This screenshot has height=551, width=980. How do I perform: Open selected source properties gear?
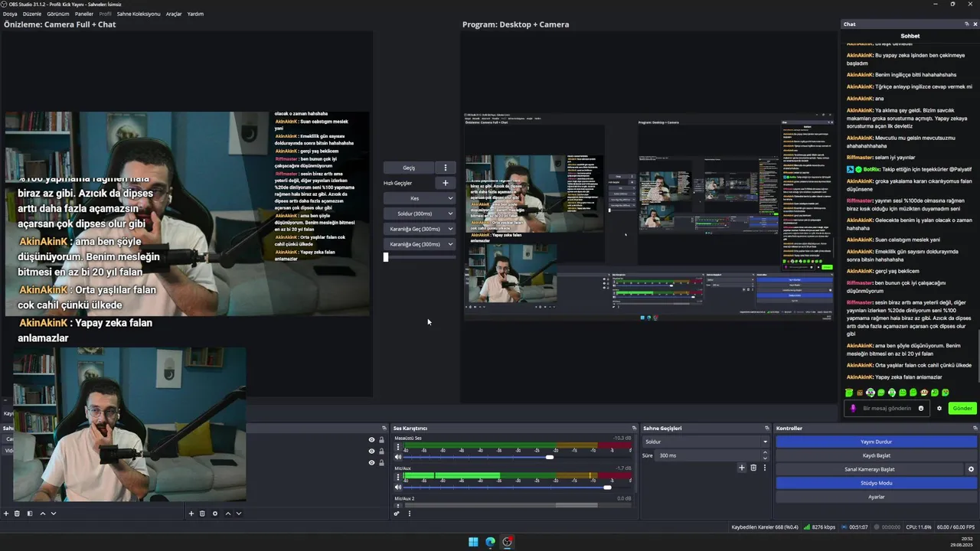[x=215, y=514]
